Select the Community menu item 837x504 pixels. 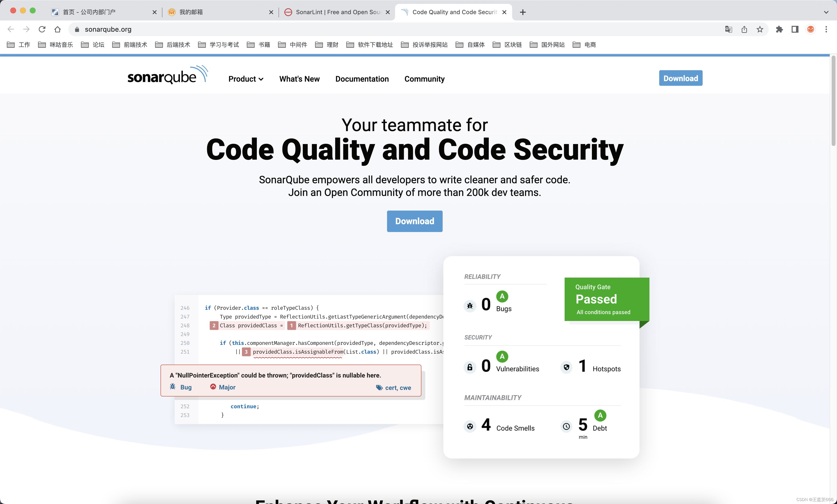(425, 79)
